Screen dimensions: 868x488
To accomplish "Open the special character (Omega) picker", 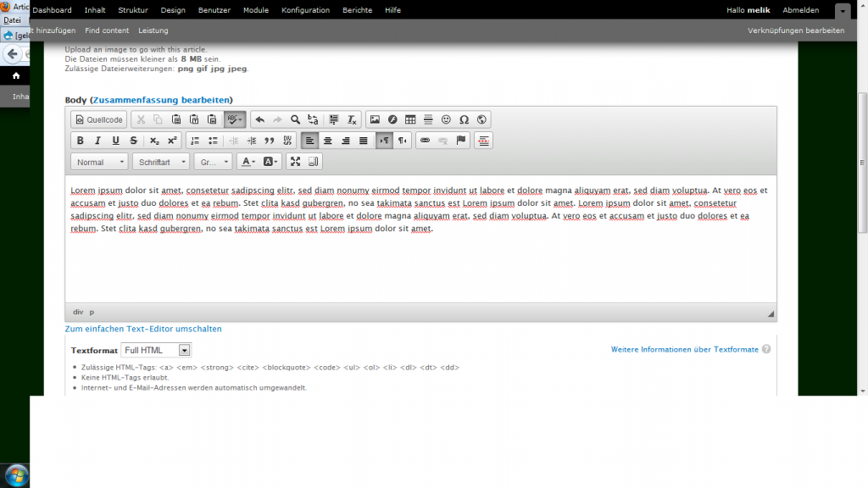I will (x=464, y=120).
